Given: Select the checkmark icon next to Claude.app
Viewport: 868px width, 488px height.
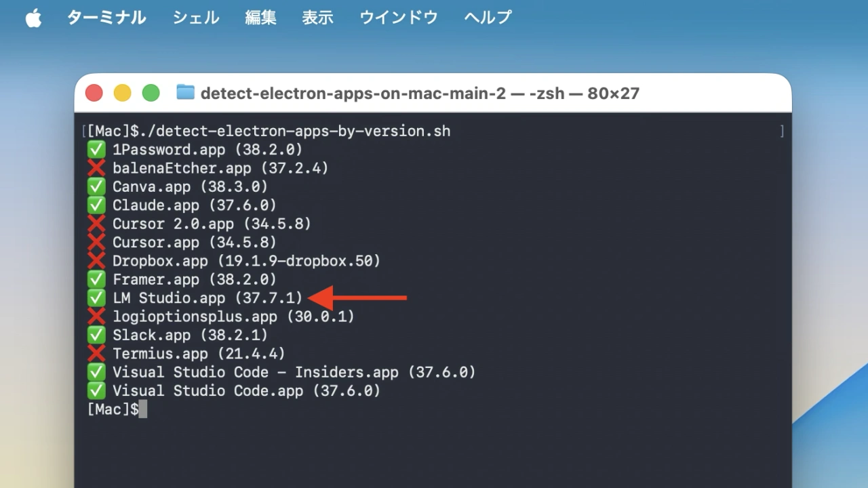Looking at the screenshot, I should [96, 205].
